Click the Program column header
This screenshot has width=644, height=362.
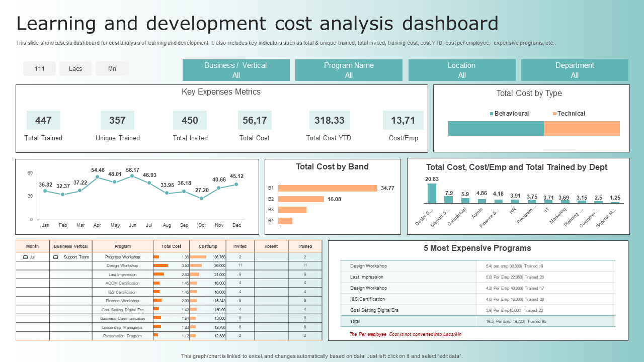pyautogui.click(x=123, y=246)
